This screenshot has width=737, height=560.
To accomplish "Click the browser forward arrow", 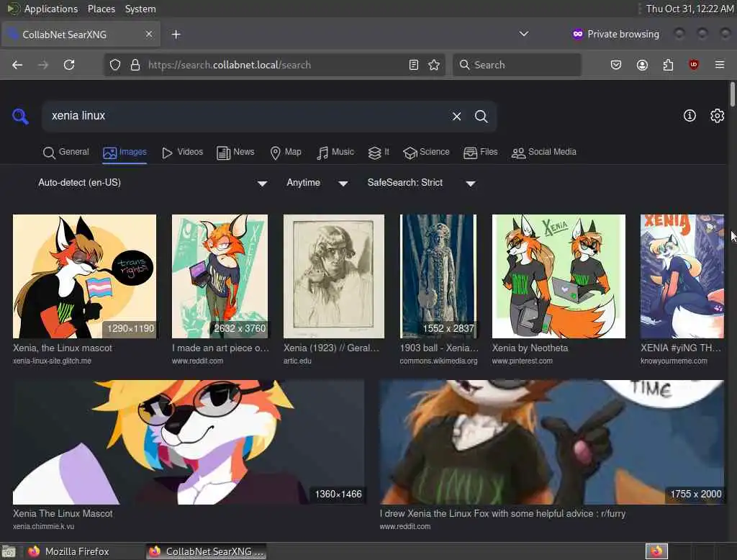I will 43,65.
